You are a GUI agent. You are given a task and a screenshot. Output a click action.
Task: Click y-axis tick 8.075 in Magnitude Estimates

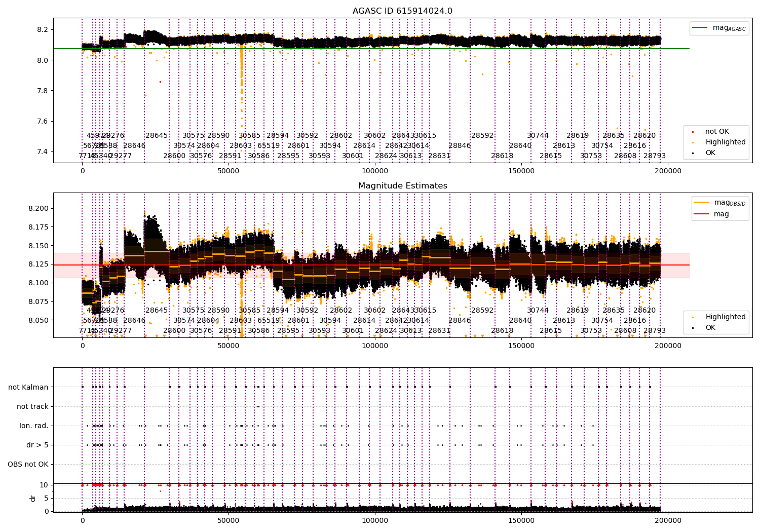39,301
